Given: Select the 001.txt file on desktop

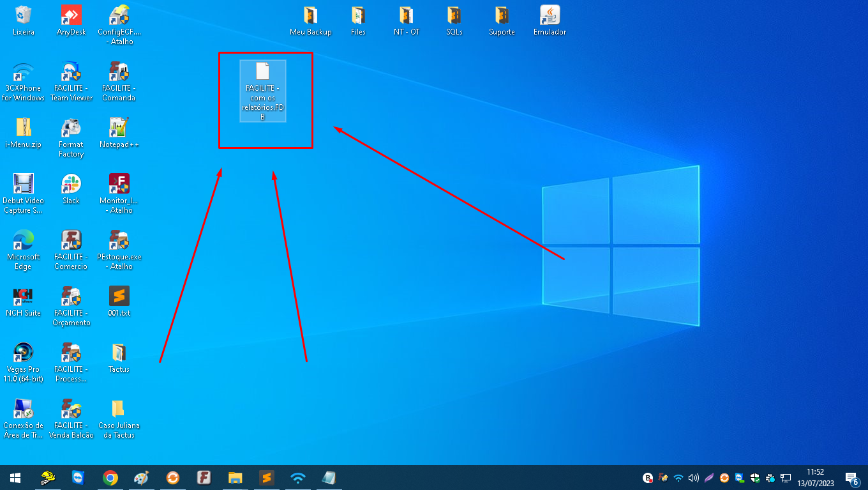Looking at the screenshot, I should pos(119,302).
